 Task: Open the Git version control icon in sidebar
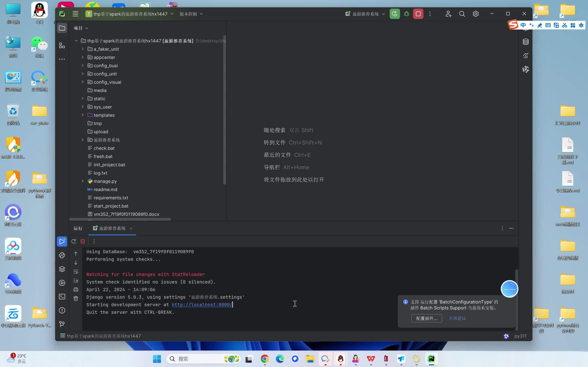tap(62, 324)
